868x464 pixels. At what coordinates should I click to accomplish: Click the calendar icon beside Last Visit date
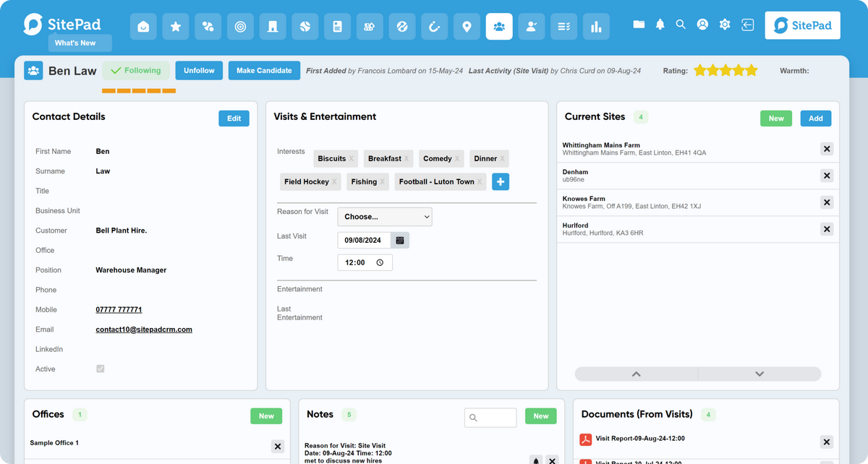[400, 240]
